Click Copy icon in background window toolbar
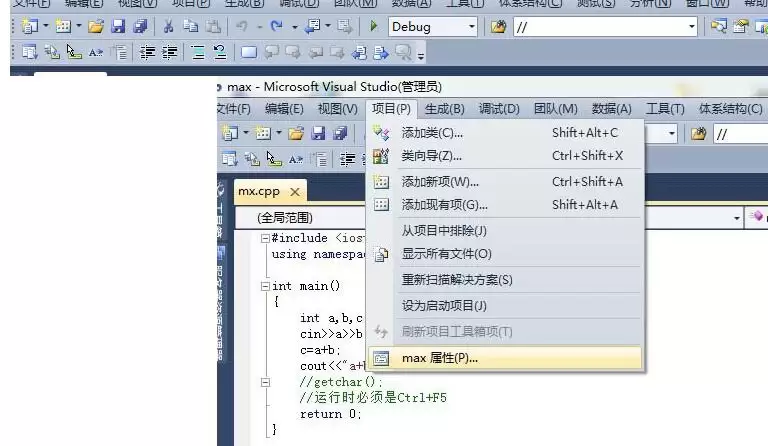The image size is (768, 446). [x=191, y=26]
